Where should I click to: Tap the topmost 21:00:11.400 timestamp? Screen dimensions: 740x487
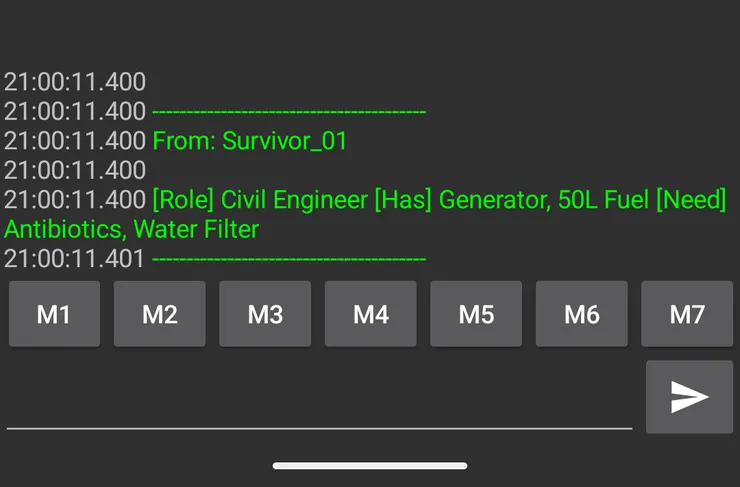(75, 82)
